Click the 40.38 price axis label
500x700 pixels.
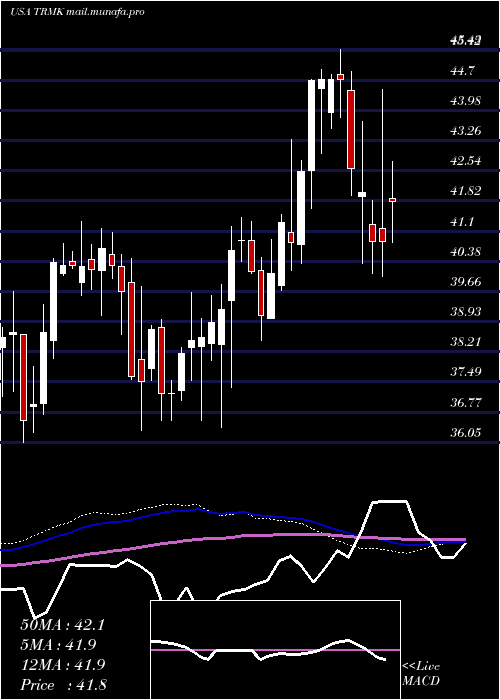pos(466,251)
